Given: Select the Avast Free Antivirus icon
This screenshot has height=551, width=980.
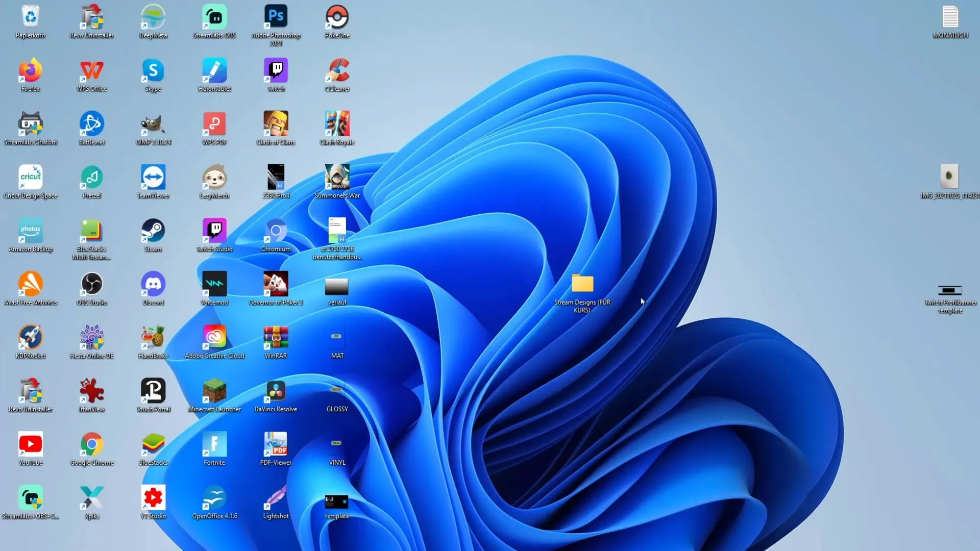Looking at the screenshot, I should pyautogui.click(x=31, y=284).
